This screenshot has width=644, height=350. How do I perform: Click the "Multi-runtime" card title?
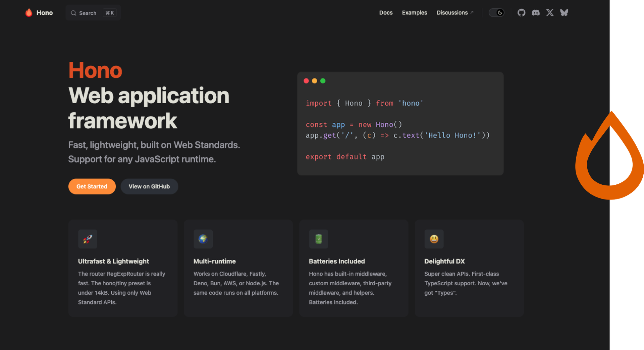215,261
